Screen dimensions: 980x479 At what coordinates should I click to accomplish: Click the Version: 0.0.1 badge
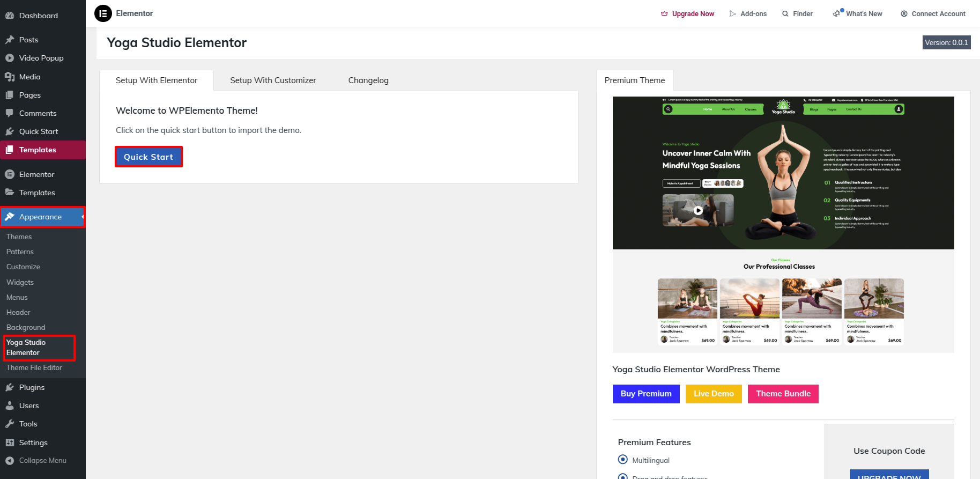click(x=946, y=42)
